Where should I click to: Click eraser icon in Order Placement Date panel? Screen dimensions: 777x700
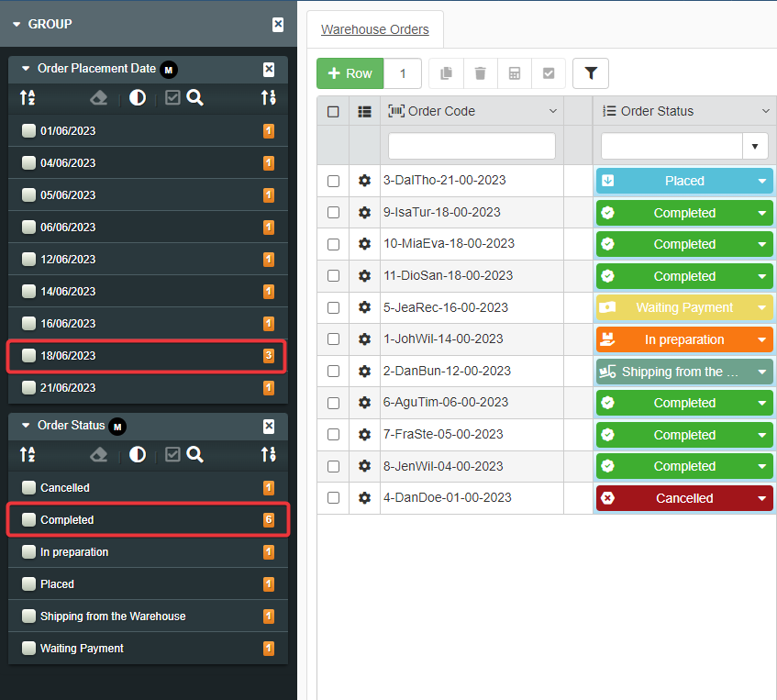(x=99, y=97)
